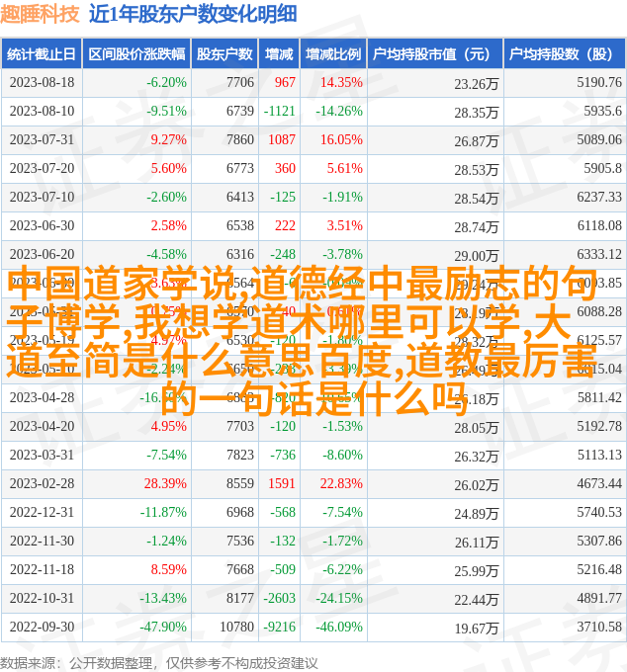Screen dimensions: 627x672
Task: Select the 股东户数 column header
Action: coord(224,54)
